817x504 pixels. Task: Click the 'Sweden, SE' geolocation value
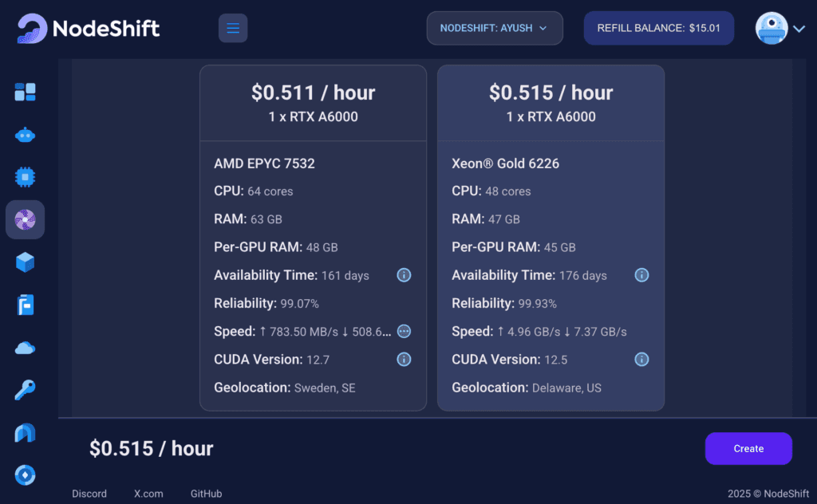pos(325,388)
